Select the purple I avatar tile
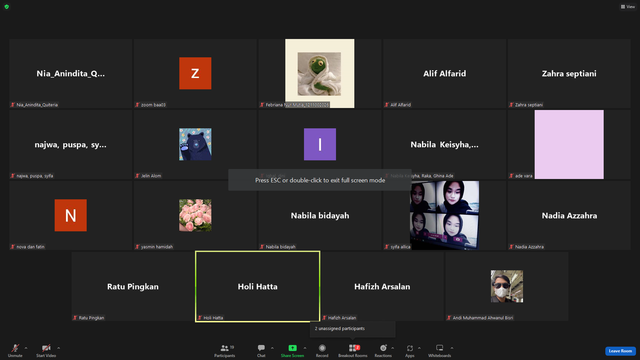The image size is (640, 360). (x=320, y=144)
